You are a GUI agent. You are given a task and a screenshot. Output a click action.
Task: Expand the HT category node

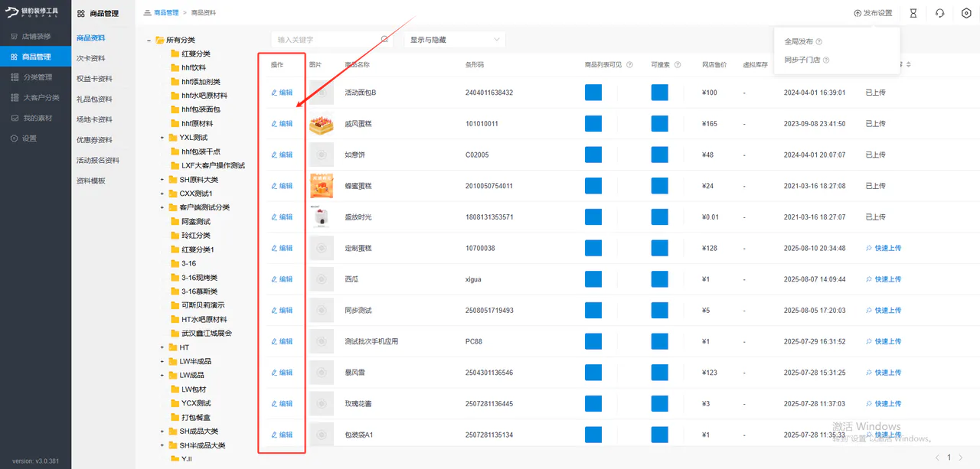pos(162,347)
